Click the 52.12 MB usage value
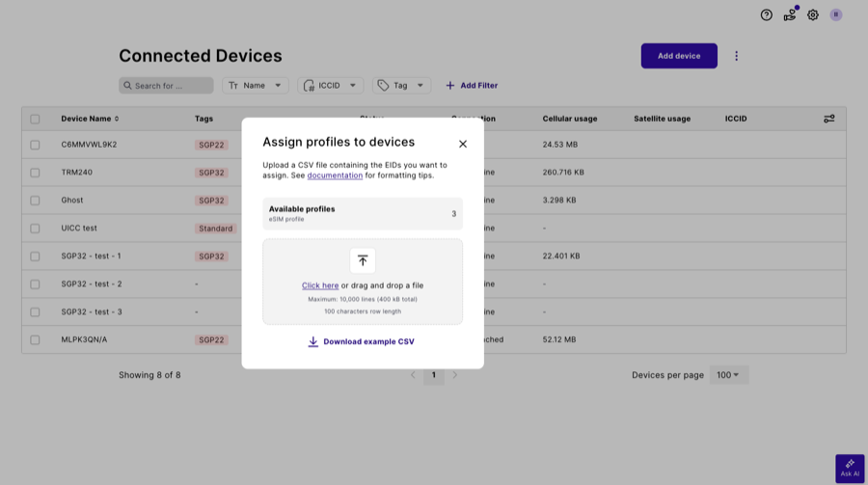Screen dimensions: 868x485 pyautogui.click(x=559, y=339)
